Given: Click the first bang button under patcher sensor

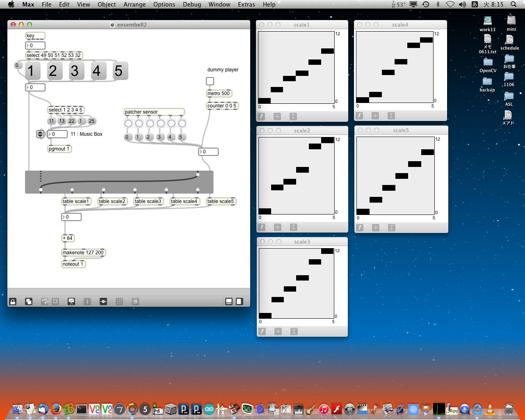Looking at the screenshot, I should point(128,123).
